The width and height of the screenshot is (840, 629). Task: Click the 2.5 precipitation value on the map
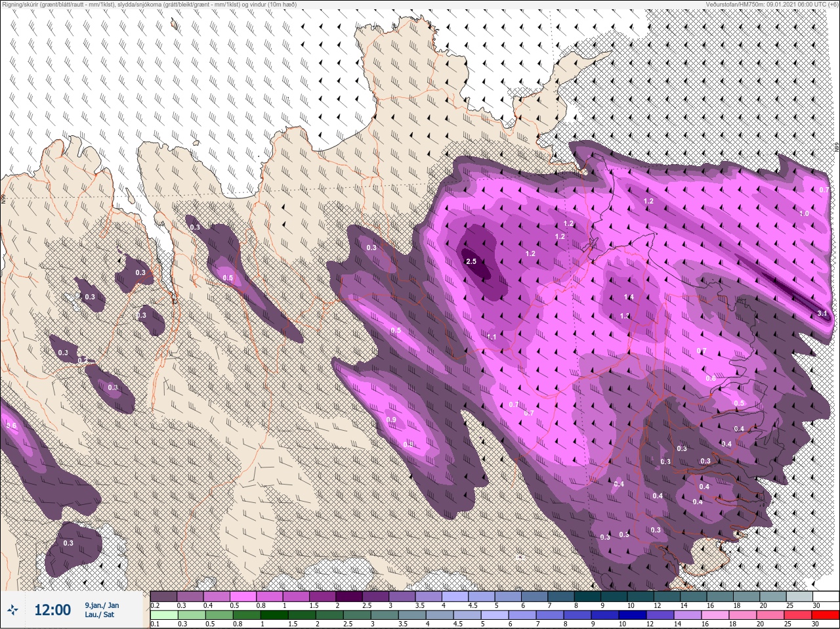[x=471, y=261]
